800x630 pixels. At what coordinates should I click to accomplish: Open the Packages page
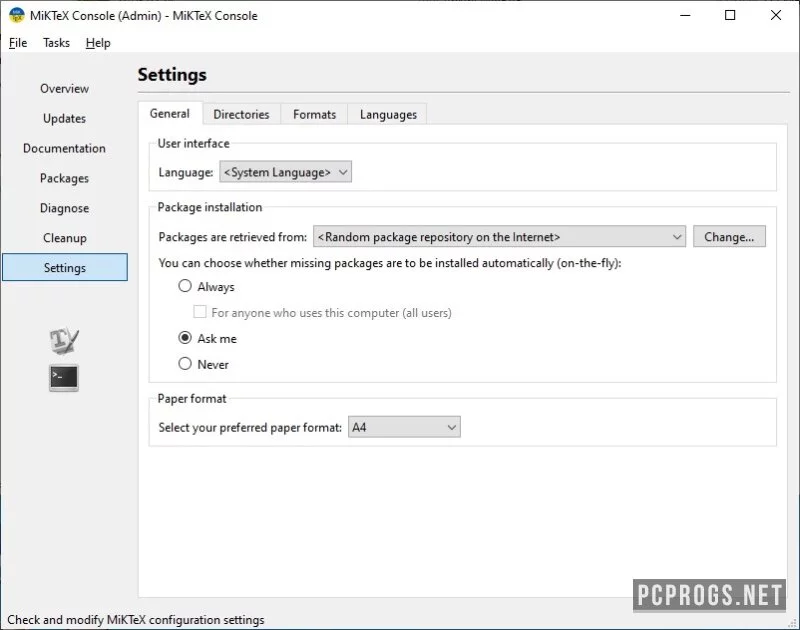tap(65, 178)
